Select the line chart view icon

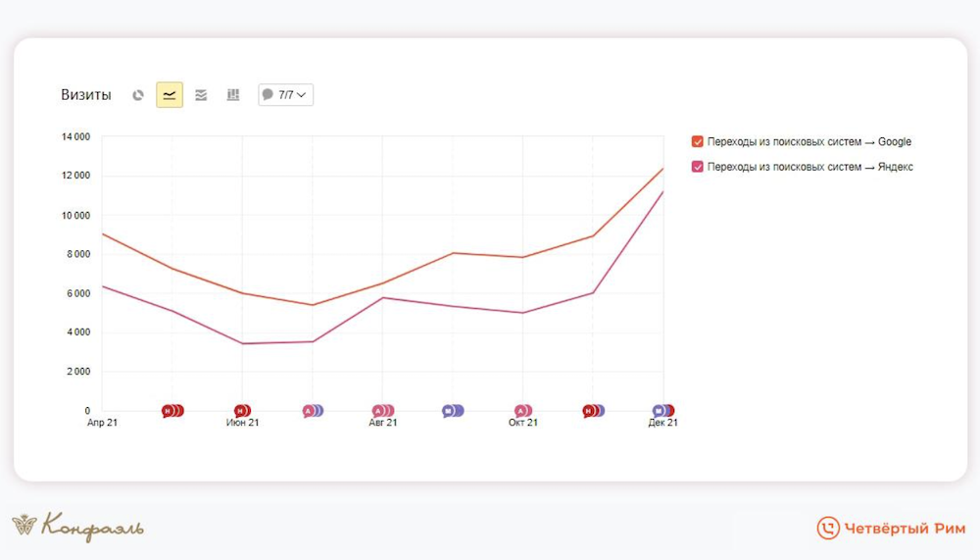point(170,95)
